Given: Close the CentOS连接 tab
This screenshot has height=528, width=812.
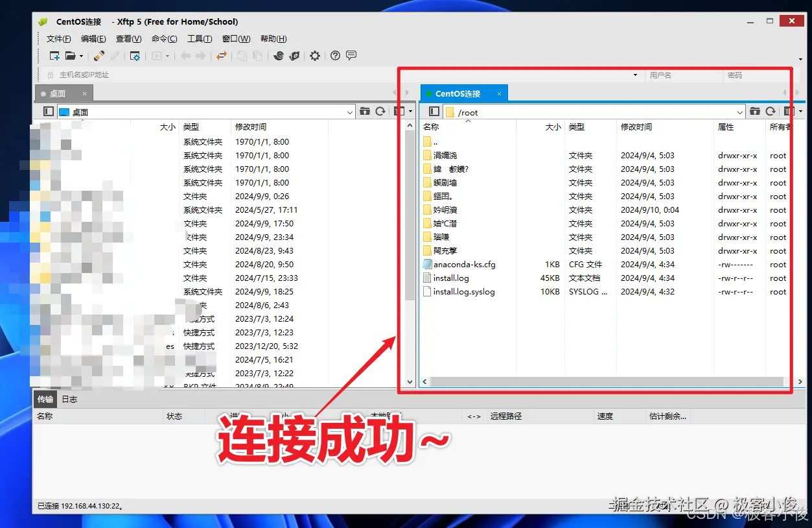Looking at the screenshot, I should [499, 94].
